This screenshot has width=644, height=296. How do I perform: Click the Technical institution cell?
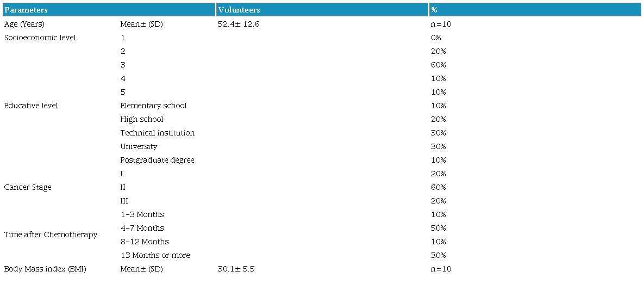(x=158, y=133)
